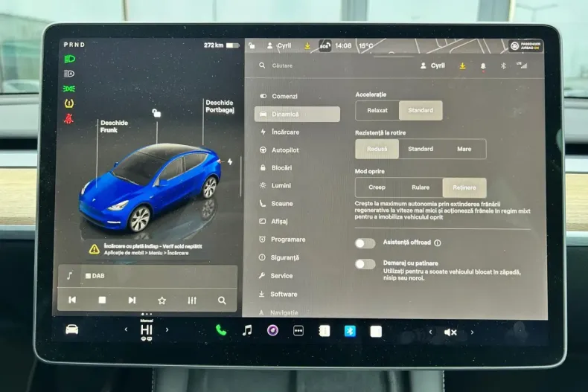The width and height of the screenshot is (588, 392).
Task: Mark station as favorite with star icon
Action: tap(162, 301)
